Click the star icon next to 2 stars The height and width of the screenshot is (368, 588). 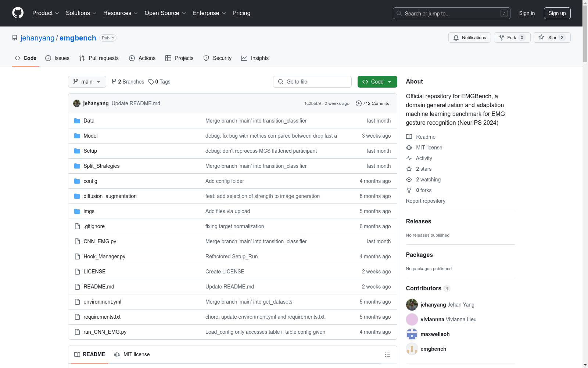coord(409,169)
